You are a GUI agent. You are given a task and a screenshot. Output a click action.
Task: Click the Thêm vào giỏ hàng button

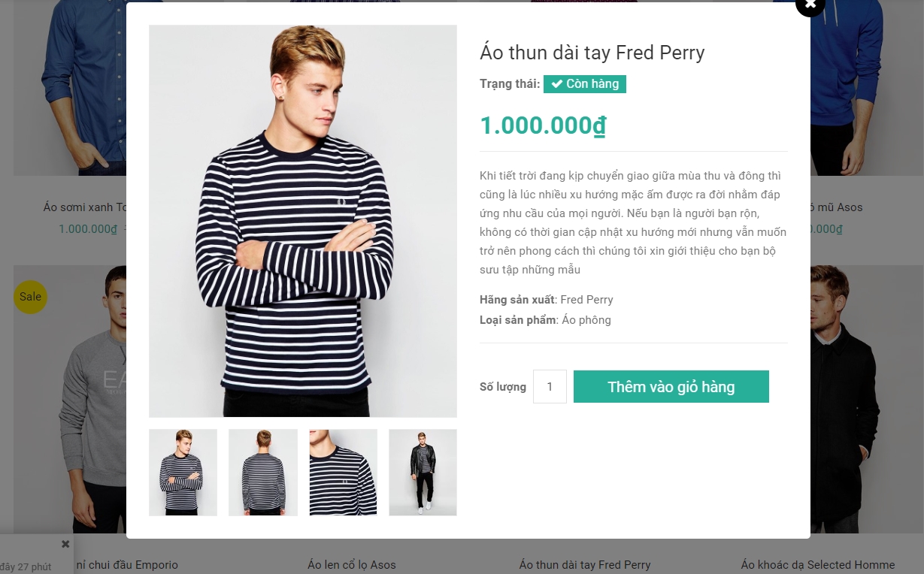(x=671, y=387)
